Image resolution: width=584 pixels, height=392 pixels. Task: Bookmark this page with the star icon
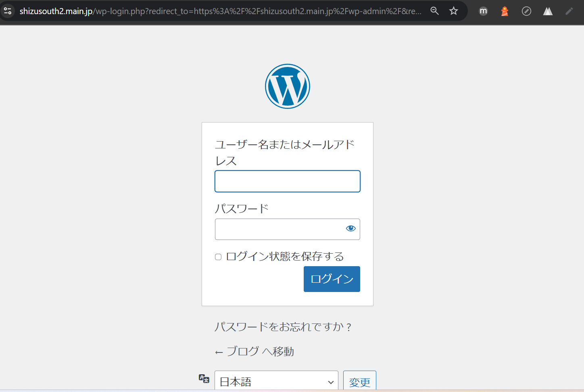click(454, 11)
